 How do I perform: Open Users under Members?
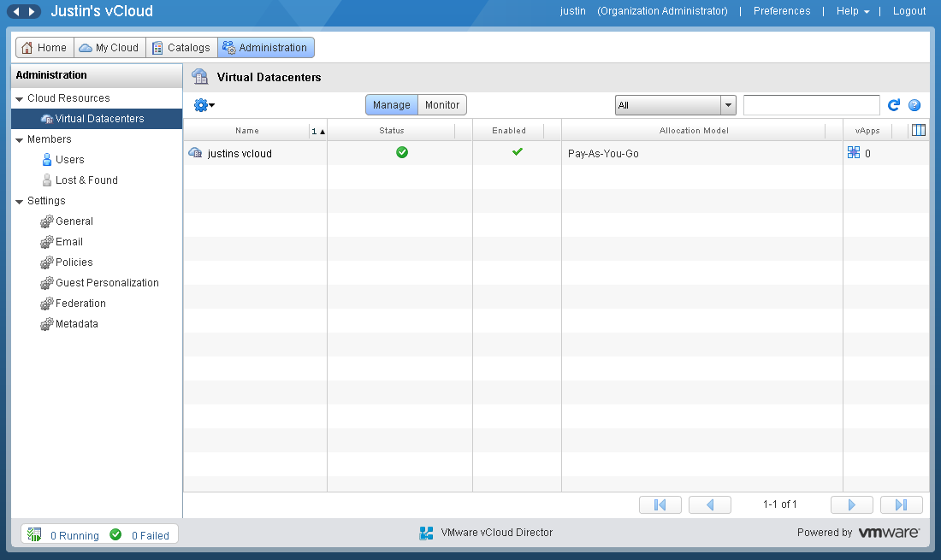pyautogui.click(x=69, y=160)
